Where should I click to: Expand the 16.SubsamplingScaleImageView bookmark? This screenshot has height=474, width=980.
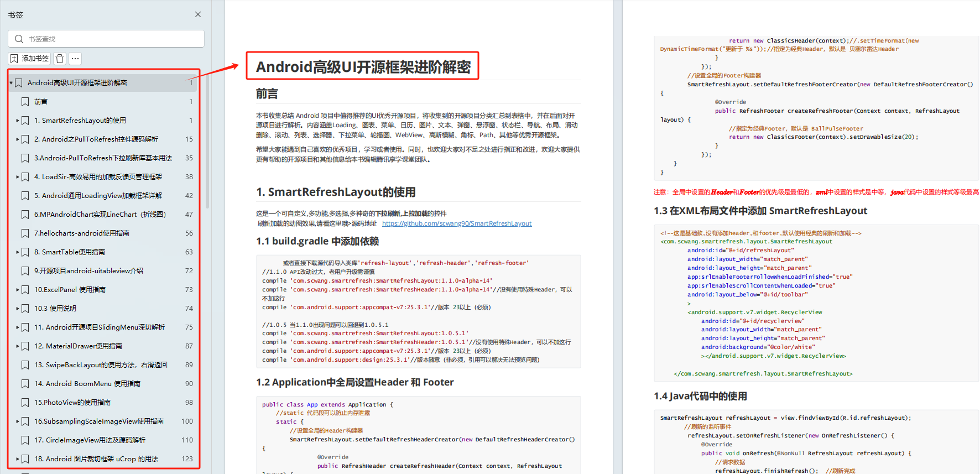click(18, 421)
